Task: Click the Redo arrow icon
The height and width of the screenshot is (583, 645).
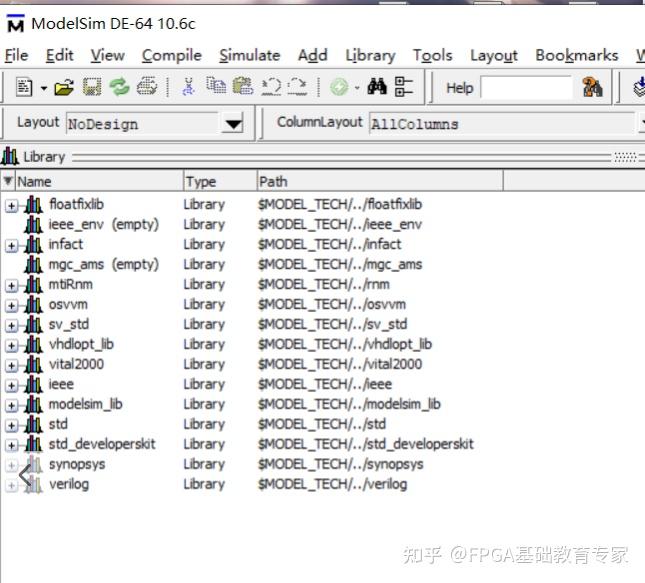Action: tap(297, 86)
